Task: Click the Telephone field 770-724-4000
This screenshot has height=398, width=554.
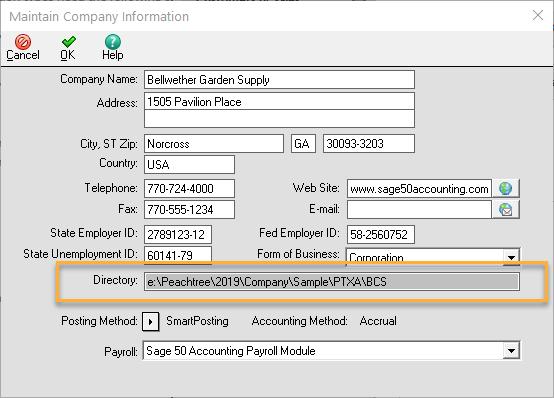Action: point(189,188)
